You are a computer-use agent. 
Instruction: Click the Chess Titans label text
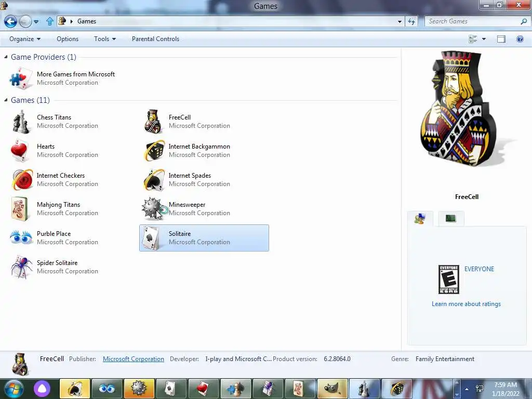(x=54, y=117)
